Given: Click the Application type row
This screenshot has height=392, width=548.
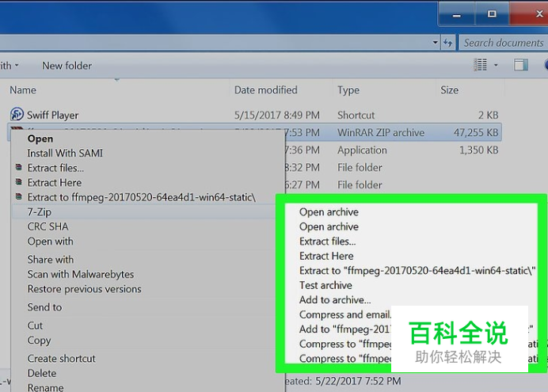Looking at the screenshot, I should coord(362,150).
